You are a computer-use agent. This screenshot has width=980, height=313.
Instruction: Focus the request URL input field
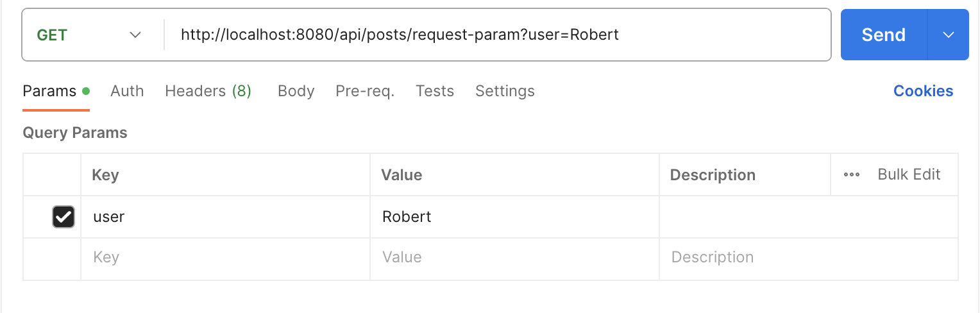point(494,35)
